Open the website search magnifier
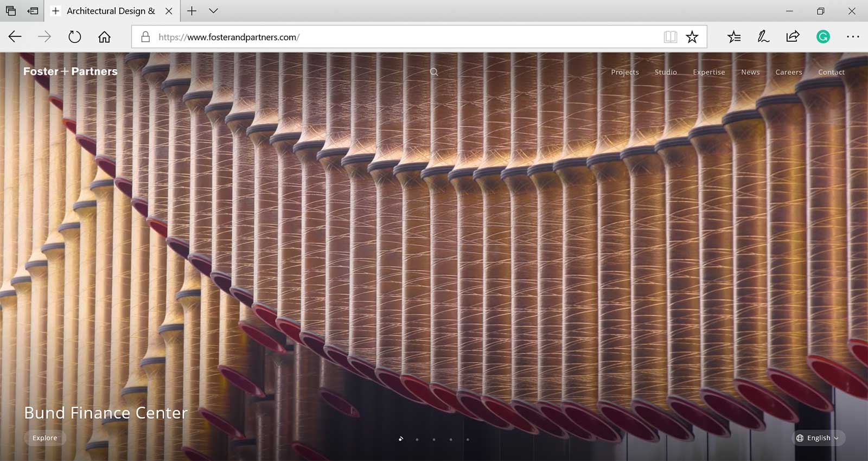 434,72
